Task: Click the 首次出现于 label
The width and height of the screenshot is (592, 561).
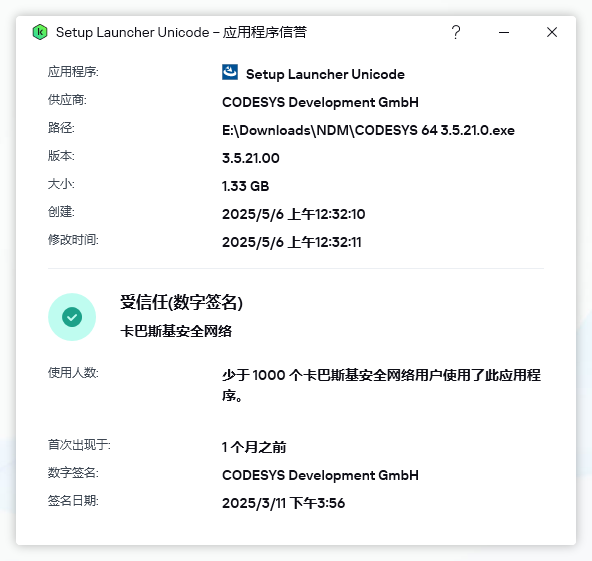Action: click(x=79, y=445)
